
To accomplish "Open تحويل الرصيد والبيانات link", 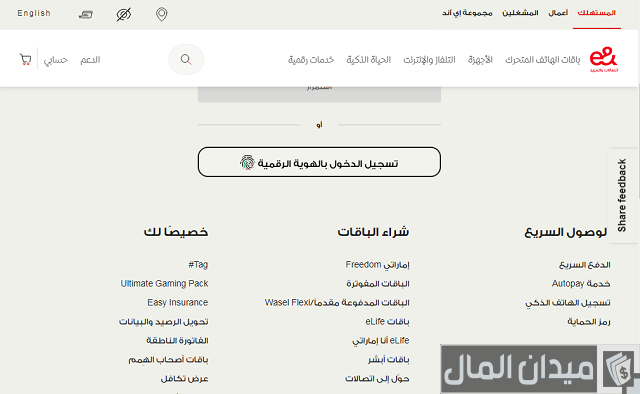I will pyautogui.click(x=164, y=322).
